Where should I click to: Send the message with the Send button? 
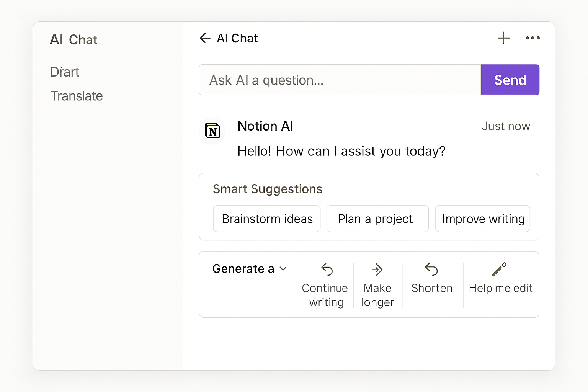tap(510, 80)
